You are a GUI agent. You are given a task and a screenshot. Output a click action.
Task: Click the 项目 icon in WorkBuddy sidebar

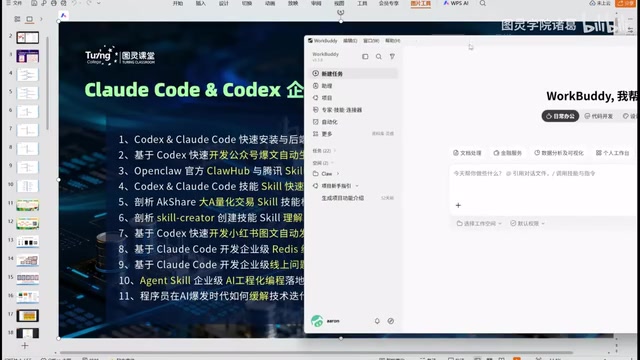coord(316,98)
